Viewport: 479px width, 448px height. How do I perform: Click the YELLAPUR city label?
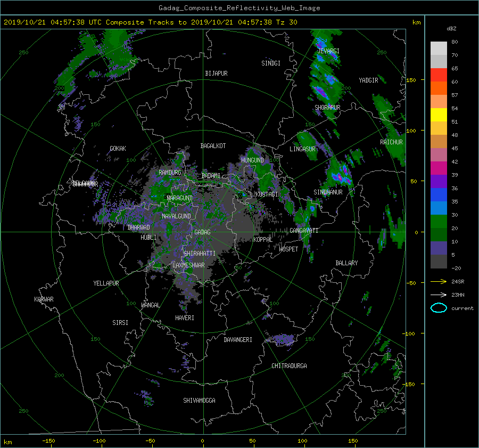pyautogui.click(x=106, y=283)
